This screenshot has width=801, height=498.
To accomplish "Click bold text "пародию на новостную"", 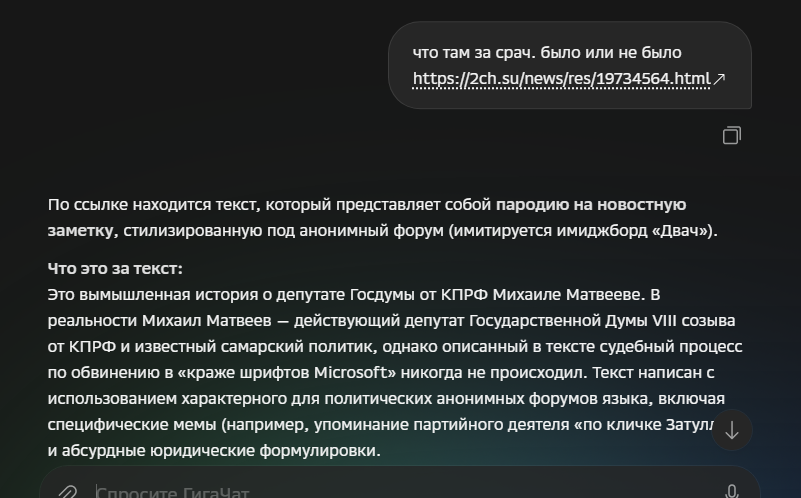I will [x=591, y=205].
